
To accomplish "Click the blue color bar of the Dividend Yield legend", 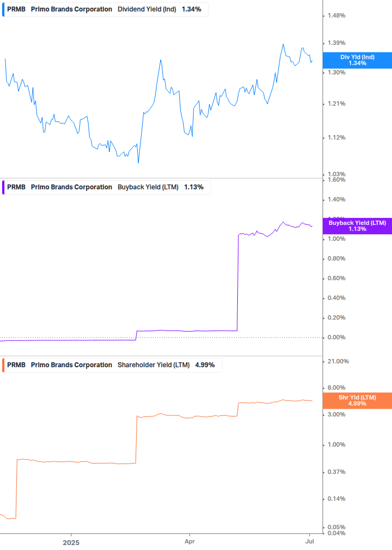I will point(3,9).
